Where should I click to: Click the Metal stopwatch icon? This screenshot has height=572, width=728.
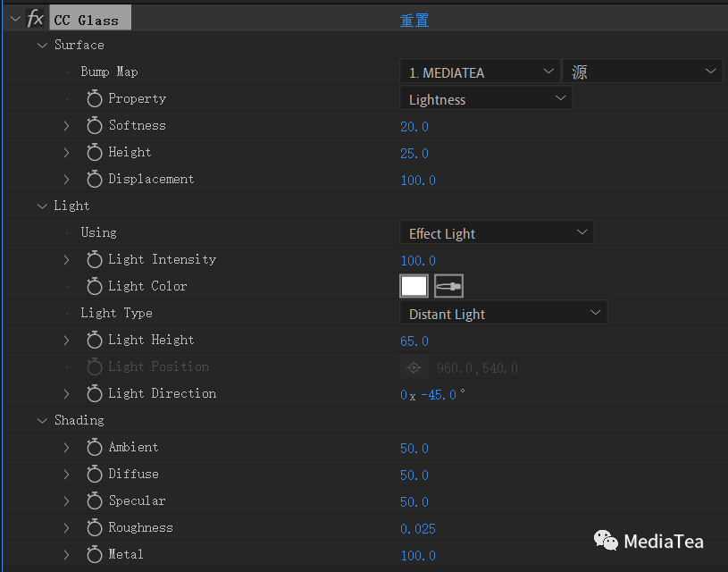pyautogui.click(x=95, y=554)
